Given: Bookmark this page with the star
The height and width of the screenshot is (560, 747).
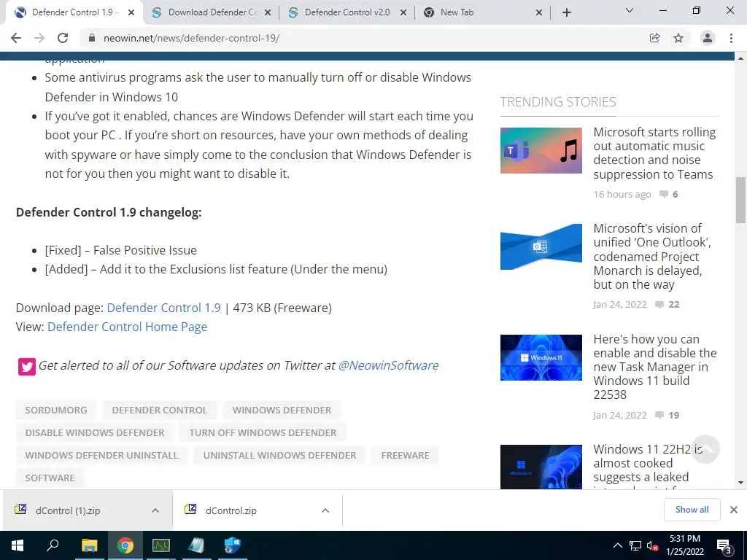Looking at the screenshot, I should tap(678, 38).
